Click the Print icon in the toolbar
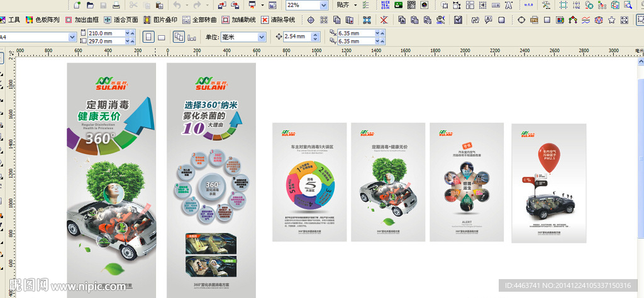This screenshot has width=644, height=298. (116, 5)
